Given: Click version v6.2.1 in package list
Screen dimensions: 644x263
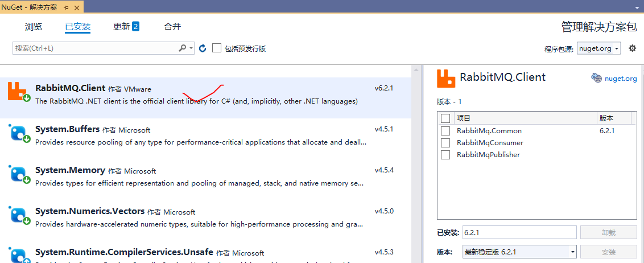Looking at the screenshot, I should tap(384, 88).
